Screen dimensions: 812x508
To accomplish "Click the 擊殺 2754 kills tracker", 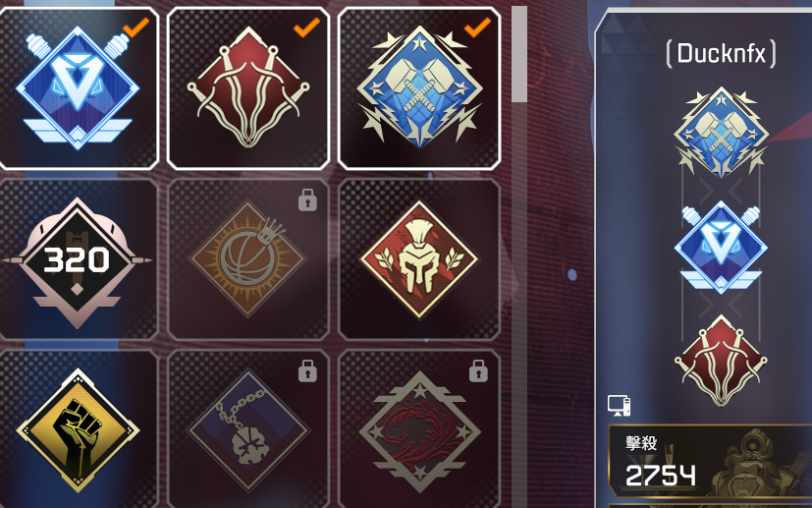I will [710, 461].
